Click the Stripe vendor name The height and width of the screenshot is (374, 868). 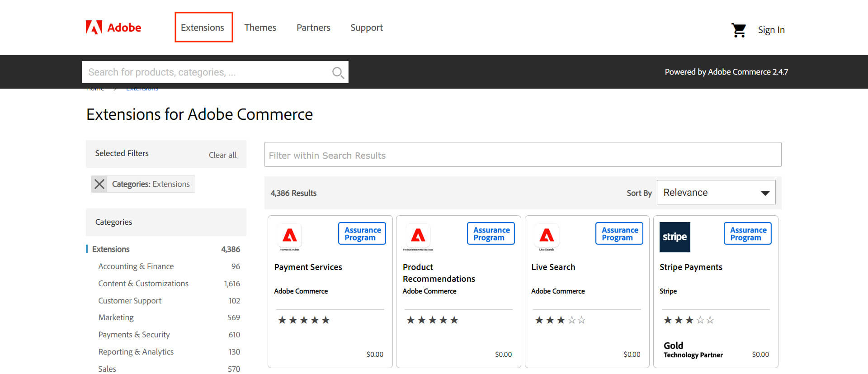tap(668, 291)
